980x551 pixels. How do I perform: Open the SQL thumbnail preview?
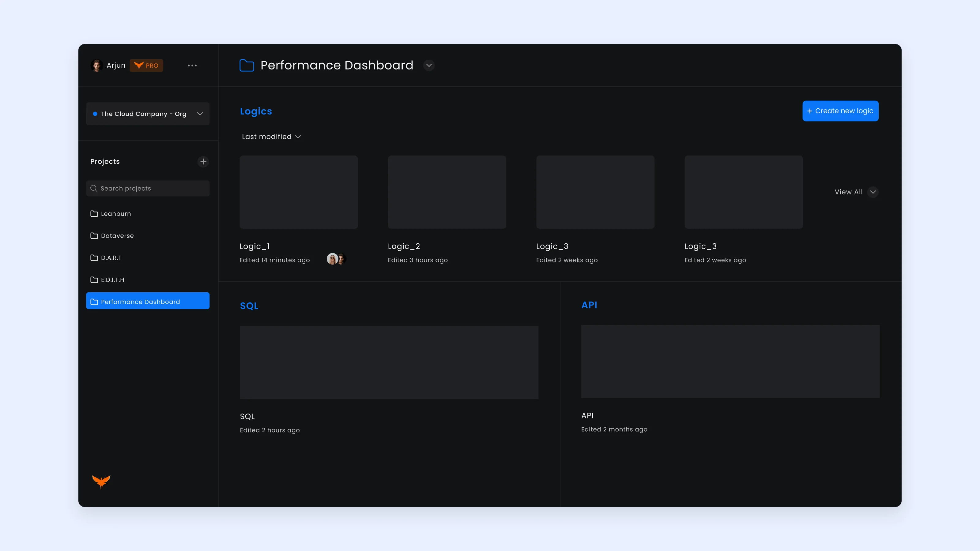coord(389,362)
